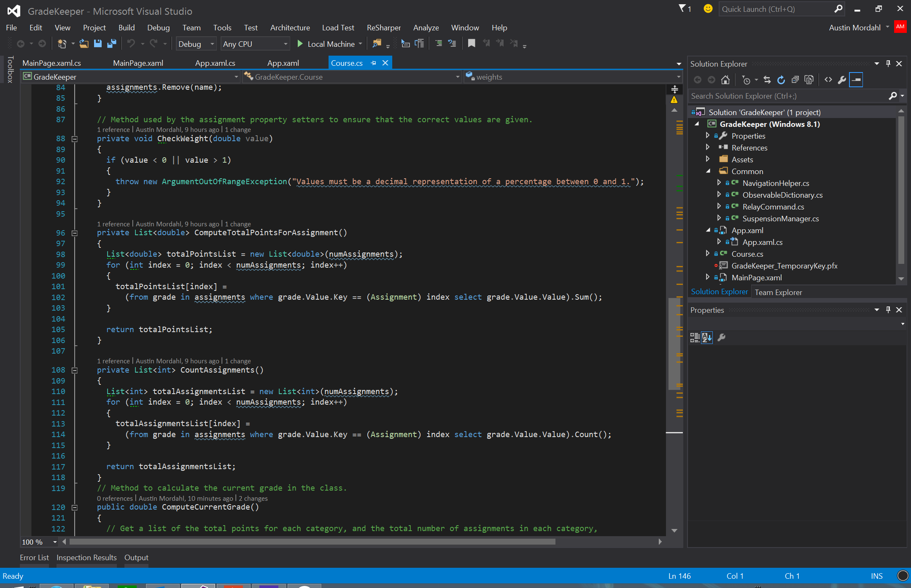The image size is (911, 588).
Task: Click the View Code icon in Solution Explorer
Action: pos(828,80)
